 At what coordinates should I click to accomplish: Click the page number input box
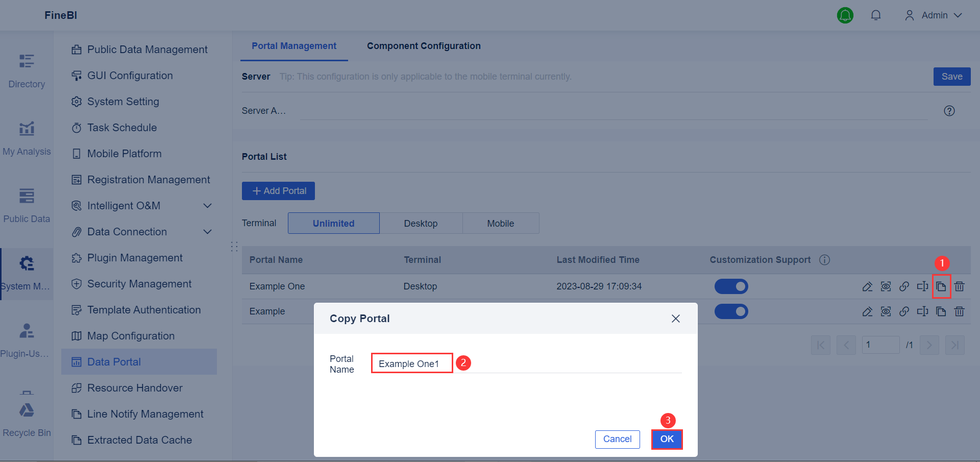point(880,345)
